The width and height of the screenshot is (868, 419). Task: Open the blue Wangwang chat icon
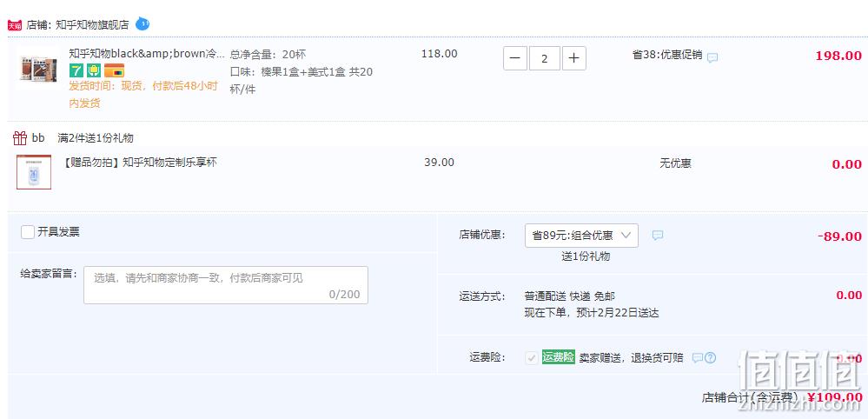[142, 23]
